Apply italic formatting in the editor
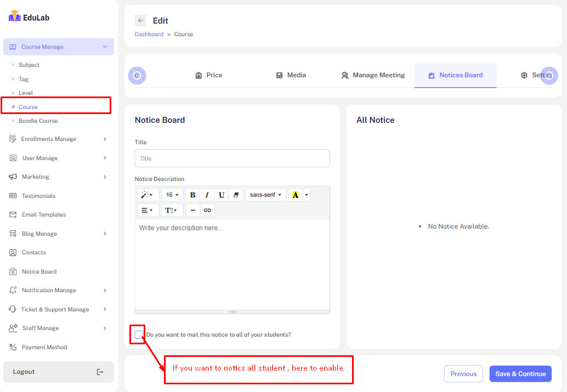Viewport: 567px width, 392px height. [207, 195]
